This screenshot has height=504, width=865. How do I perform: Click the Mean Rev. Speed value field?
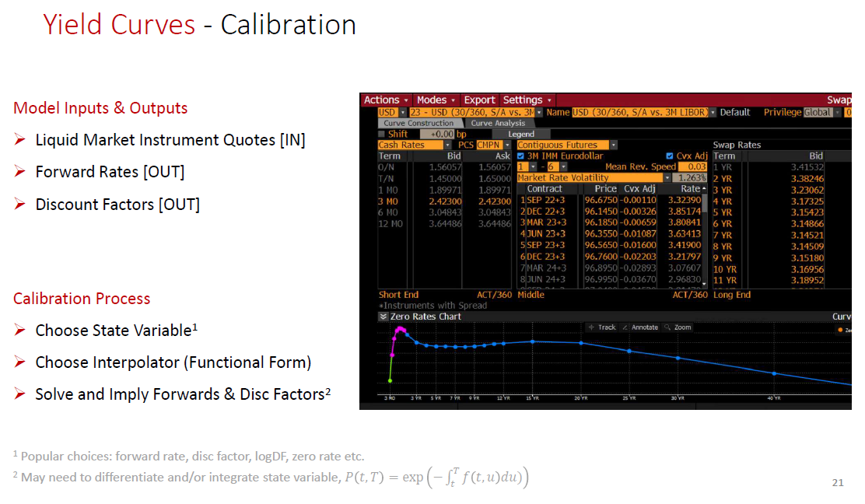[x=693, y=166]
